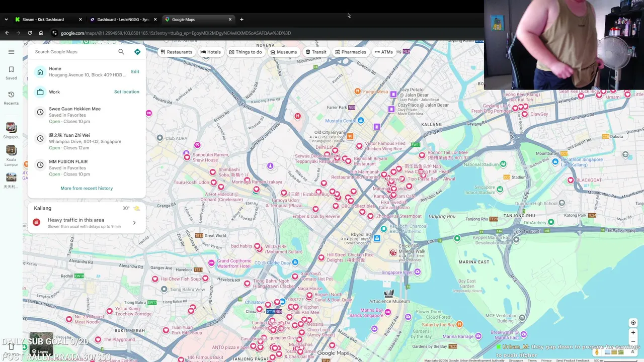Show ATMs on the map

coord(383,52)
